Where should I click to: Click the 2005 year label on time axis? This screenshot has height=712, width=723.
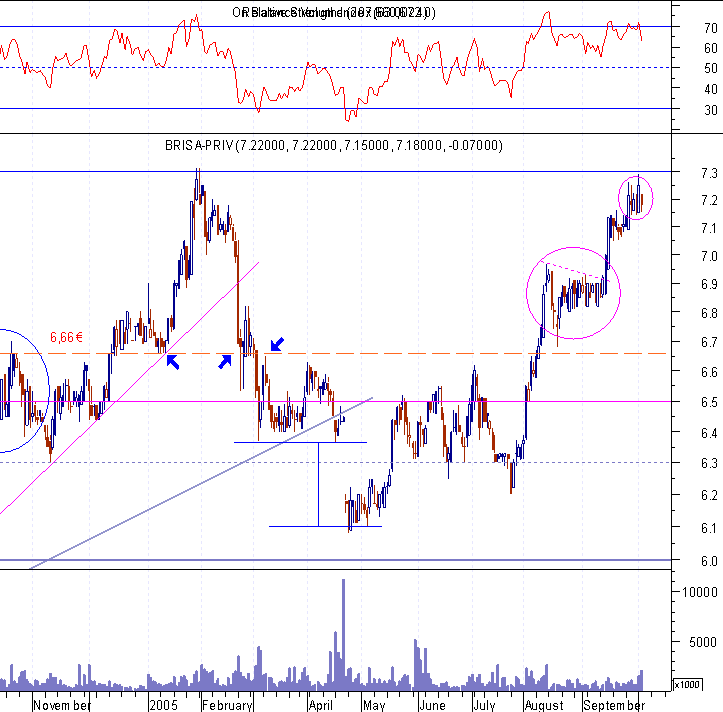pos(163,706)
